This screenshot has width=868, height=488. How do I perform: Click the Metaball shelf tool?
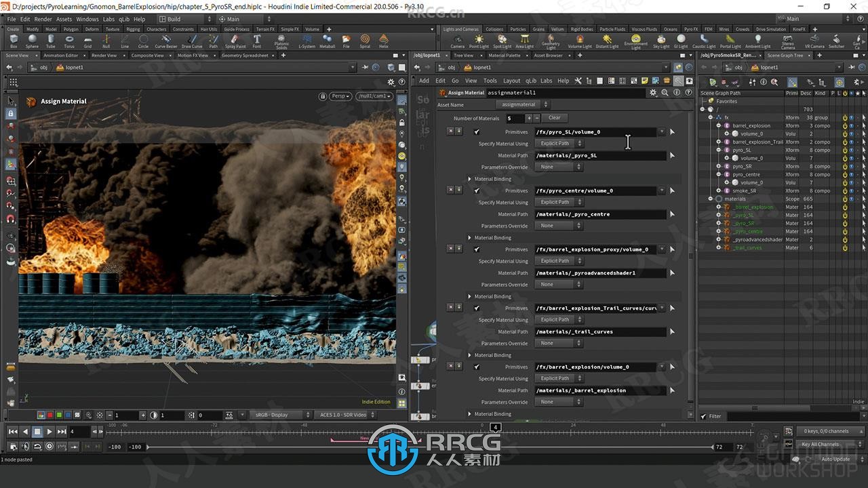[327, 41]
